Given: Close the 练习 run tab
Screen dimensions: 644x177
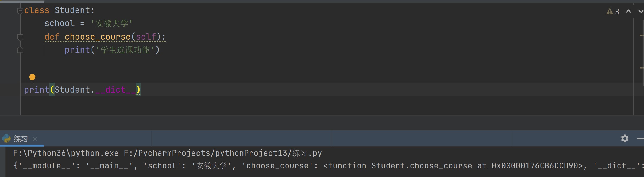Looking at the screenshot, I should 35,139.
